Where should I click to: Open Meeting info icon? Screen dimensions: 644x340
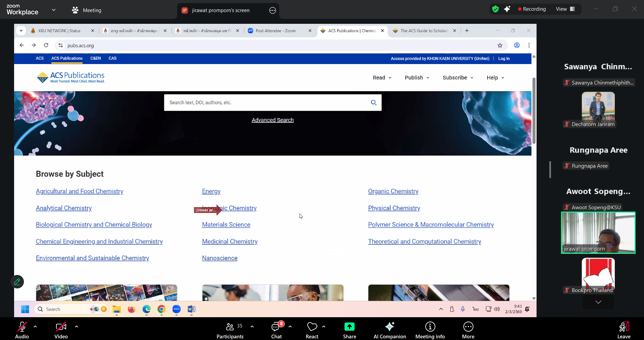point(430,327)
